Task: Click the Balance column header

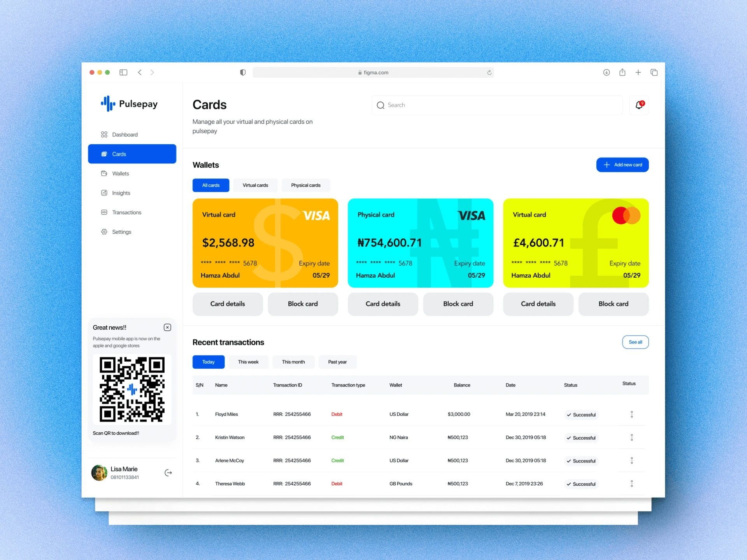Action: pos(462,385)
